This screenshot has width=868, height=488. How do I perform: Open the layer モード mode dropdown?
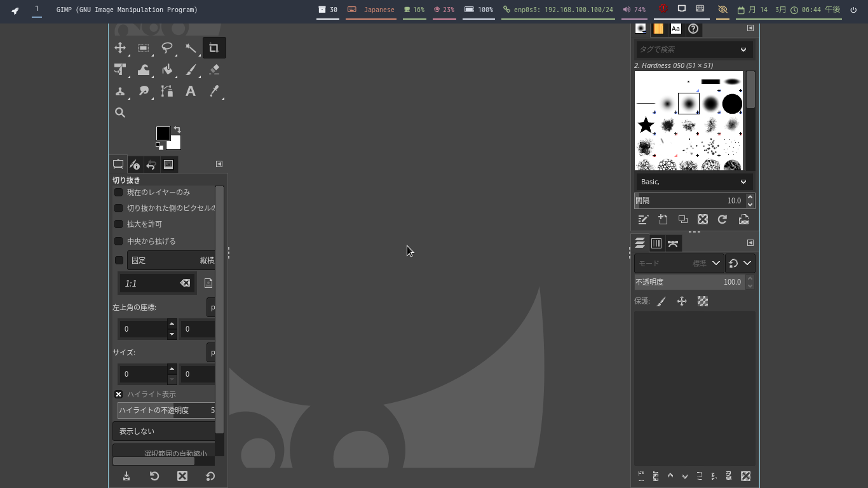tap(679, 263)
